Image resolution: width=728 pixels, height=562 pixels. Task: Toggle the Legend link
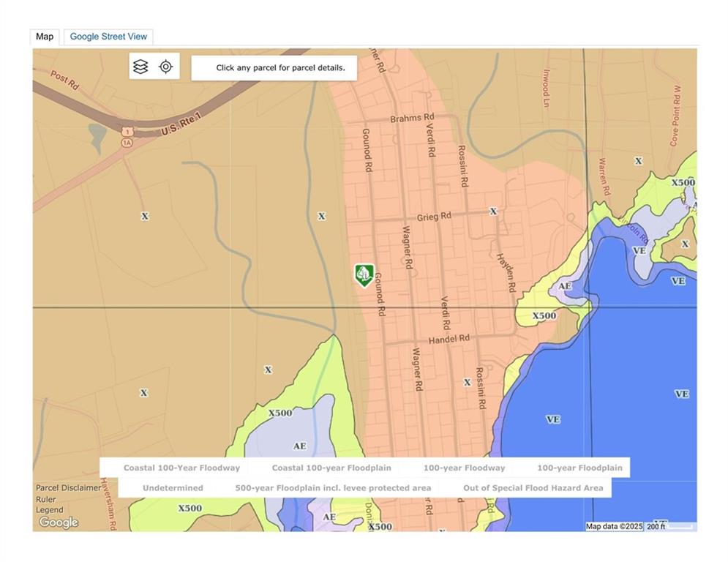click(49, 510)
